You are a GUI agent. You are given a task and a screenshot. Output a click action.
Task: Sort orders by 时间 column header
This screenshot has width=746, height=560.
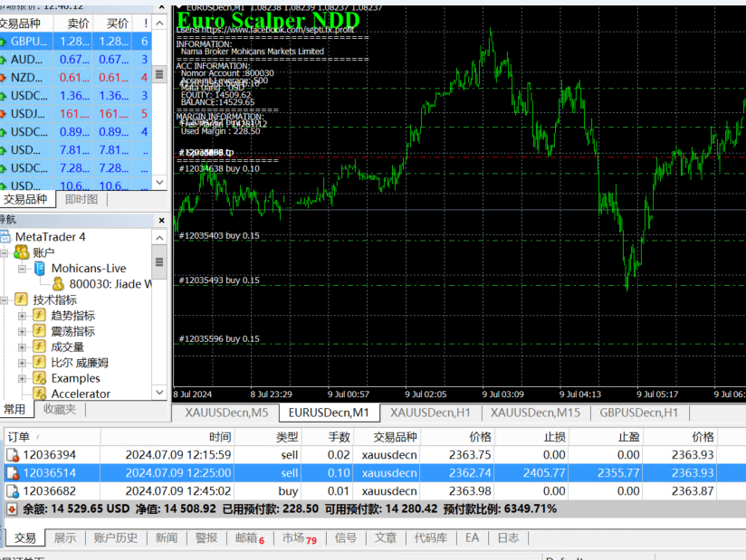coord(167,437)
